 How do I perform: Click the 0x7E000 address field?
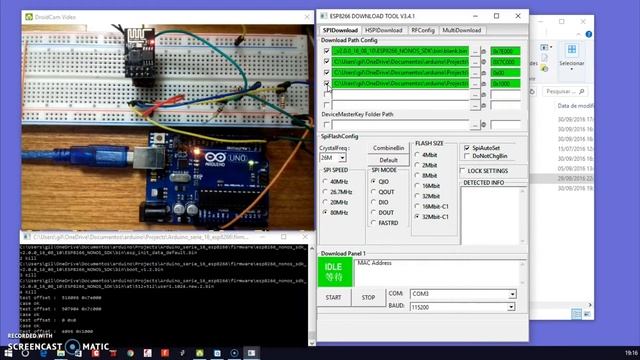pyautogui.click(x=505, y=51)
